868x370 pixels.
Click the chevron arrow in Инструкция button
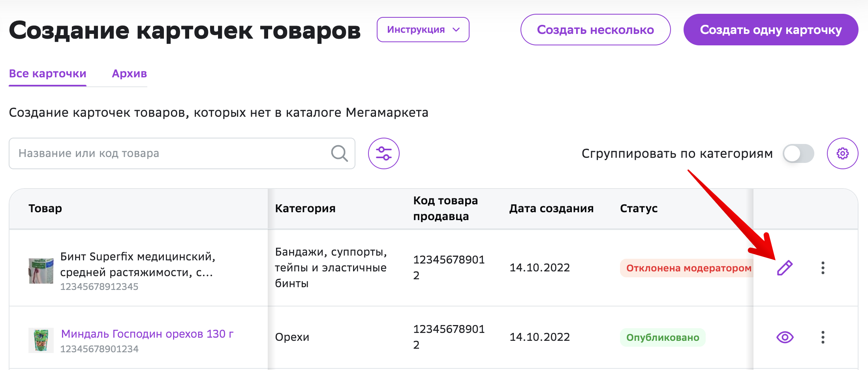coord(456,30)
